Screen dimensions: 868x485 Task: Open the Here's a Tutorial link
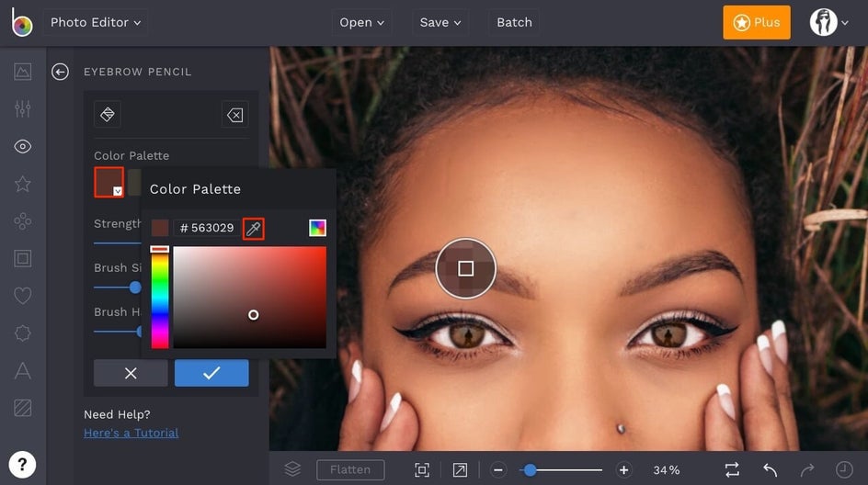(x=131, y=433)
